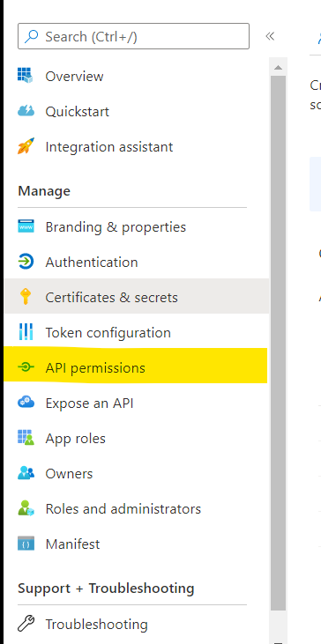Click the Certificates & secrets key icon
The image size is (321, 644).
click(x=26, y=297)
